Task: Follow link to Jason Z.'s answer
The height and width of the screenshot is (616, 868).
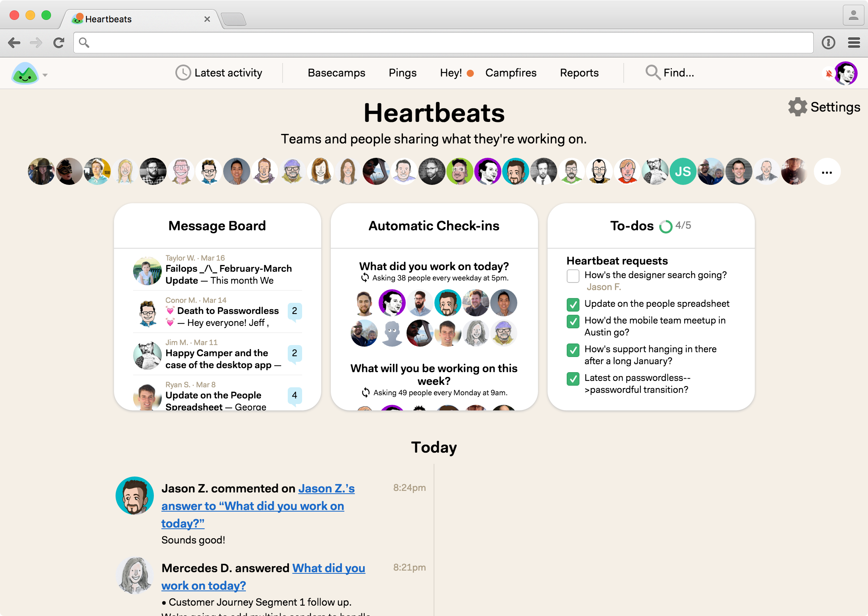Action: (x=258, y=506)
